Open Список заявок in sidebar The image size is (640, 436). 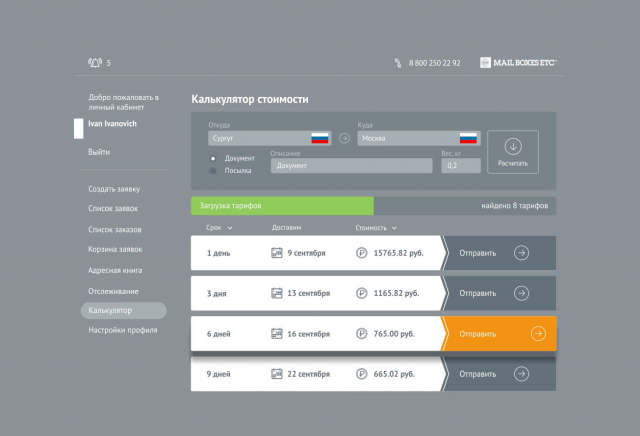coord(113,209)
